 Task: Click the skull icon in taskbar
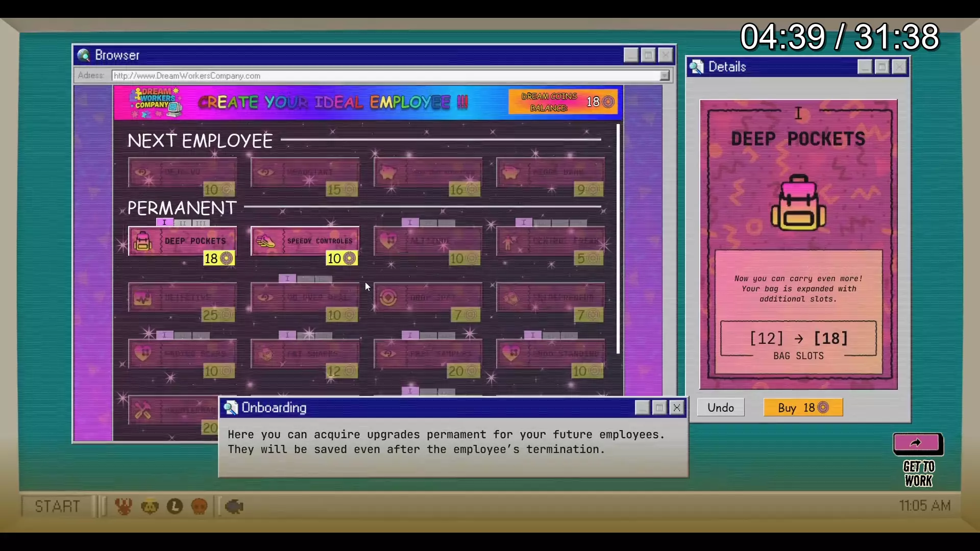199,507
